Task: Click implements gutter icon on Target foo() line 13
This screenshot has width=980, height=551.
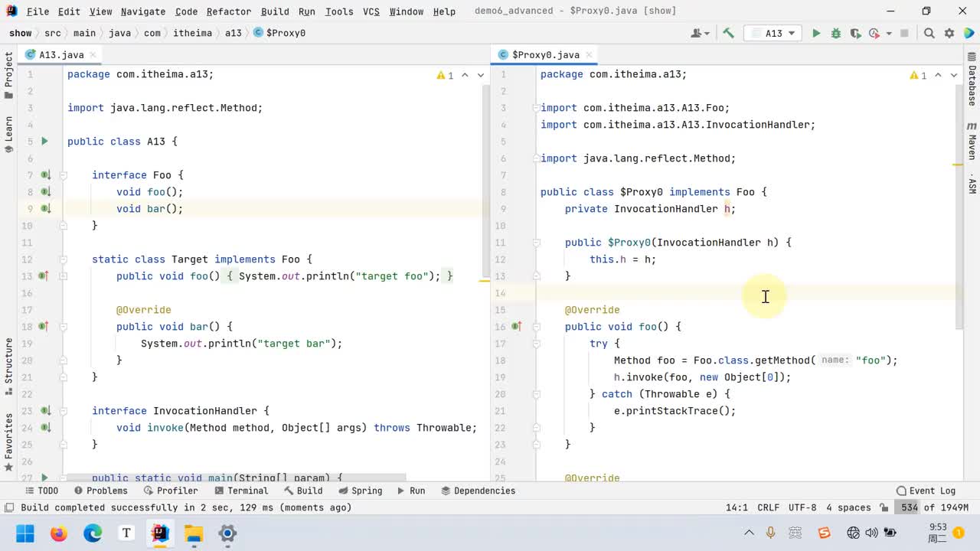Action: point(44,276)
